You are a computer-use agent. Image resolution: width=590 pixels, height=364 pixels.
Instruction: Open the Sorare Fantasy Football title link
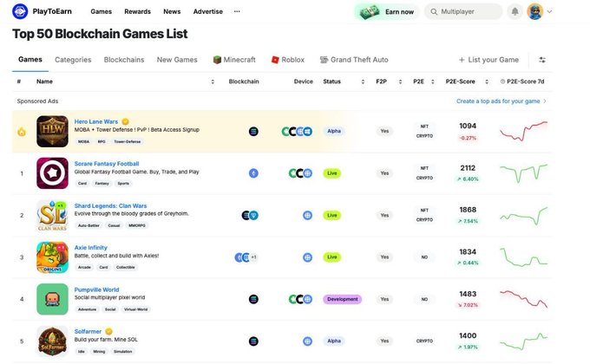tap(107, 164)
